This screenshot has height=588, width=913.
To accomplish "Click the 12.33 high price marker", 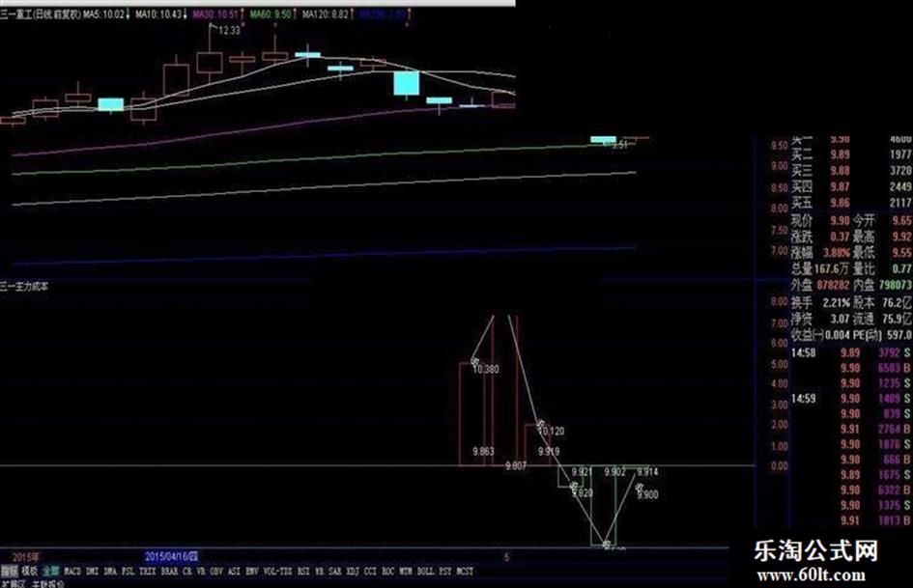I will pyautogui.click(x=229, y=30).
